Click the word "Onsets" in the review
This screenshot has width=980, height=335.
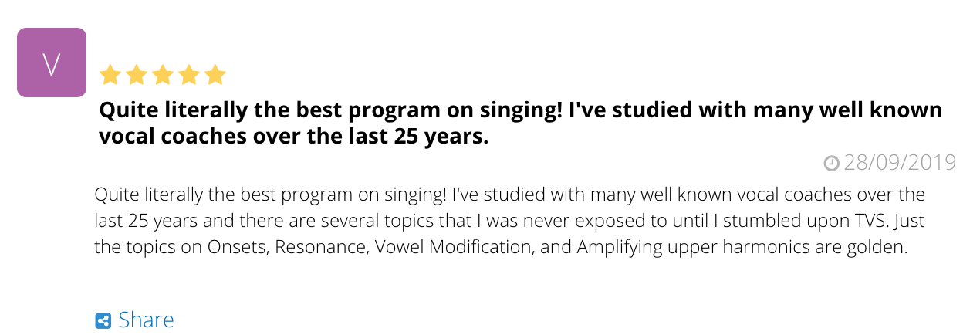pos(235,248)
